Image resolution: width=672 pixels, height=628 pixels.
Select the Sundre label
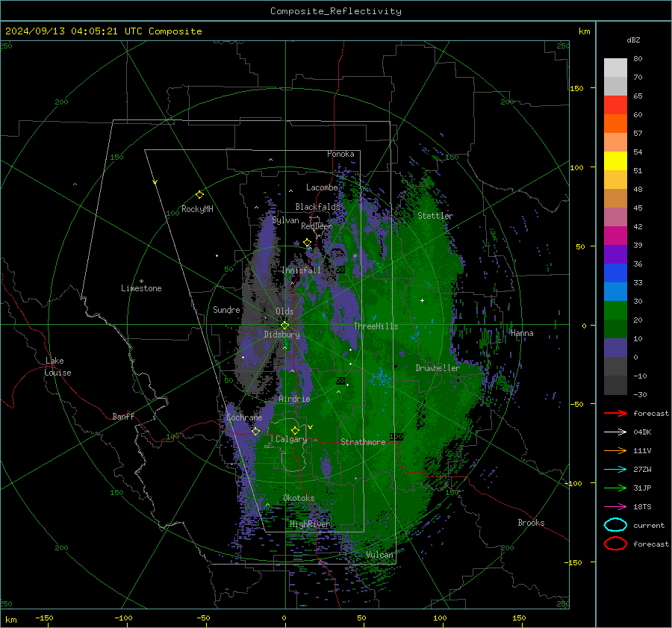[226, 310]
